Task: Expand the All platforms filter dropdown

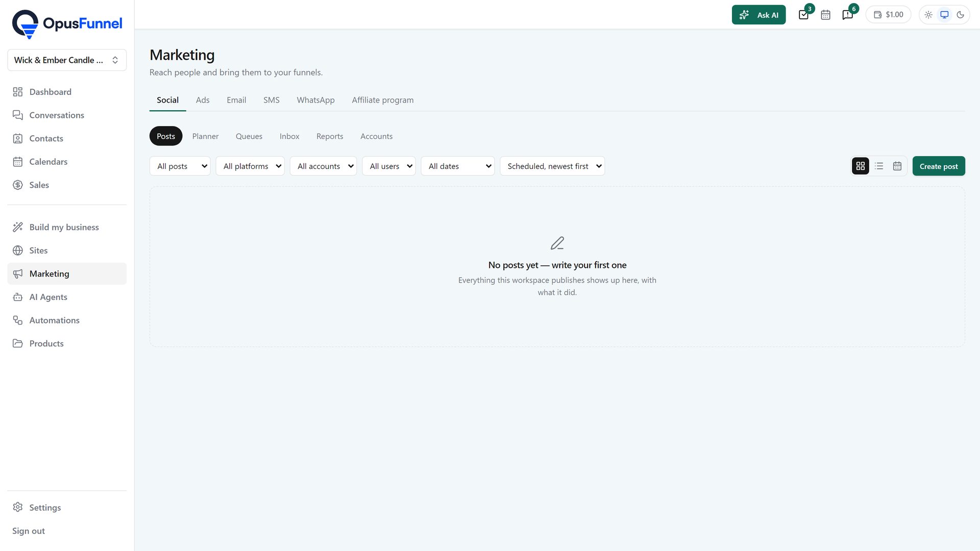Action: (250, 166)
